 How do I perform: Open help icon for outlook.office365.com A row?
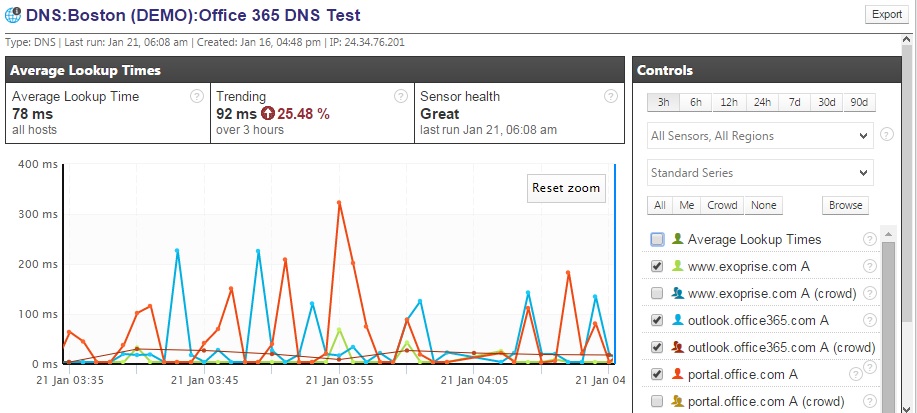tap(870, 320)
